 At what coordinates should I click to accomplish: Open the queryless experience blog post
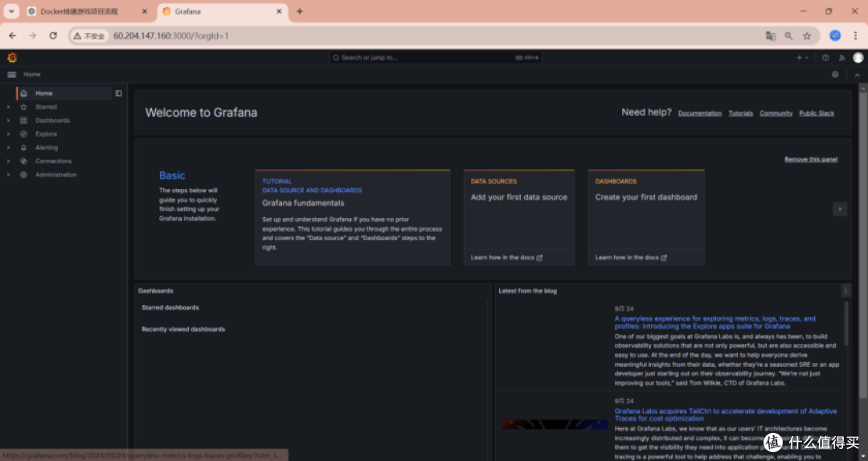(714, 323)
